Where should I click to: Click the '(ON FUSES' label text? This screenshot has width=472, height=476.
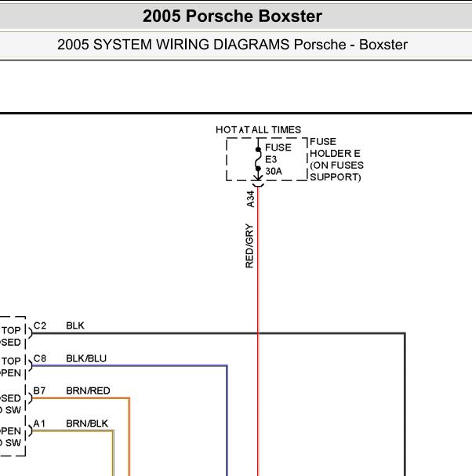(336, 165)
